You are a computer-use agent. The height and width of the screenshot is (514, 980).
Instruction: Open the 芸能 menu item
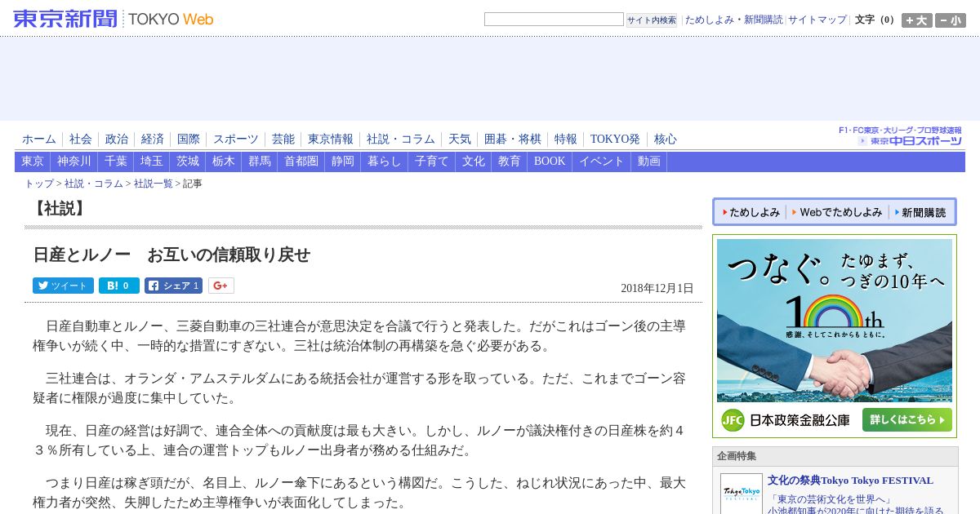click(x=283, y=140)
